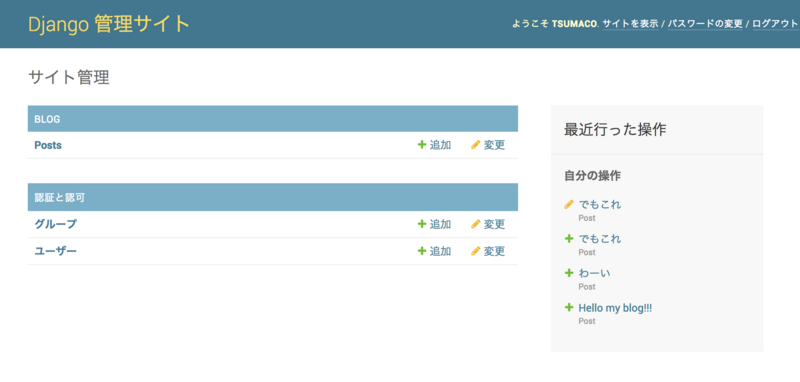Click the 自分の操作 subheading
The image size is (800, 382).
(x=592, y=176)
